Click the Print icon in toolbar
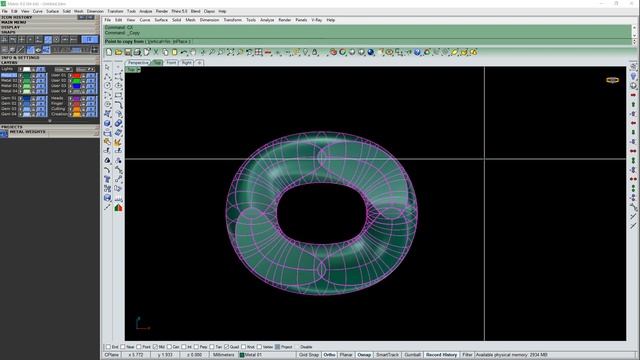The width and height of the screenshot is (640, 360). click(x=137, y=52)
